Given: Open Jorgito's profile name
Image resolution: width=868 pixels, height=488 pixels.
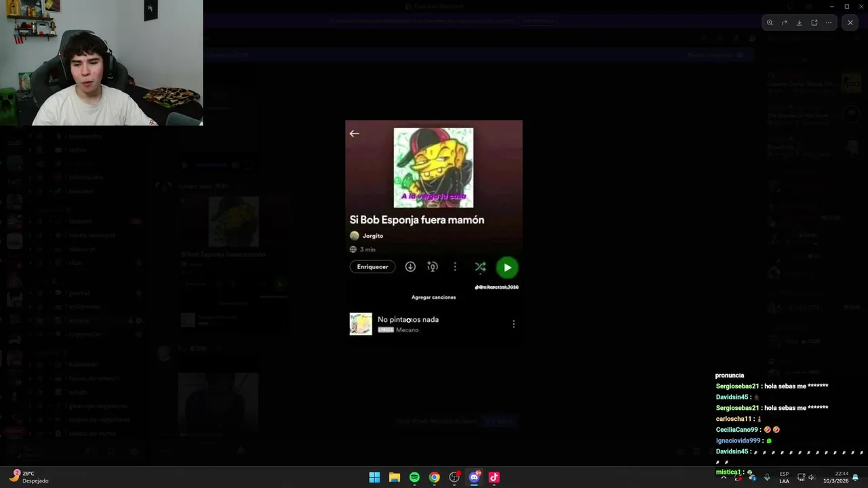Looking at the screenshot, I should click(x=373, y=236).
